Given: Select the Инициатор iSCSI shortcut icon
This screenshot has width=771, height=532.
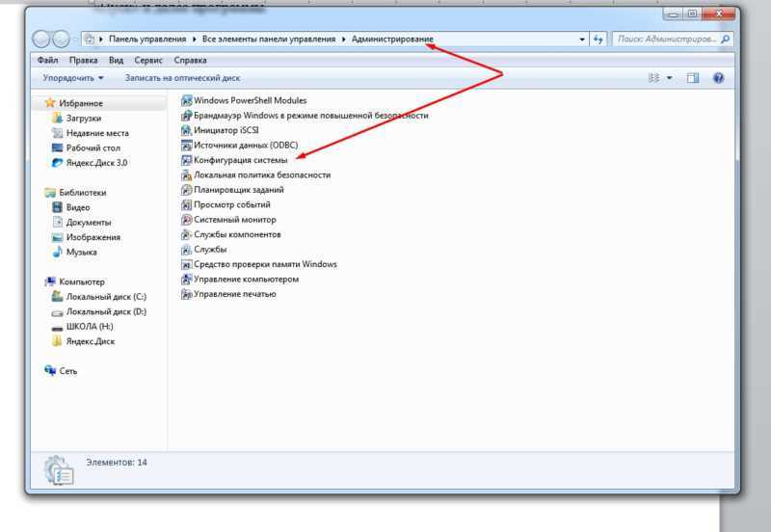Looking at the screenshot, I should coord(186,130).
